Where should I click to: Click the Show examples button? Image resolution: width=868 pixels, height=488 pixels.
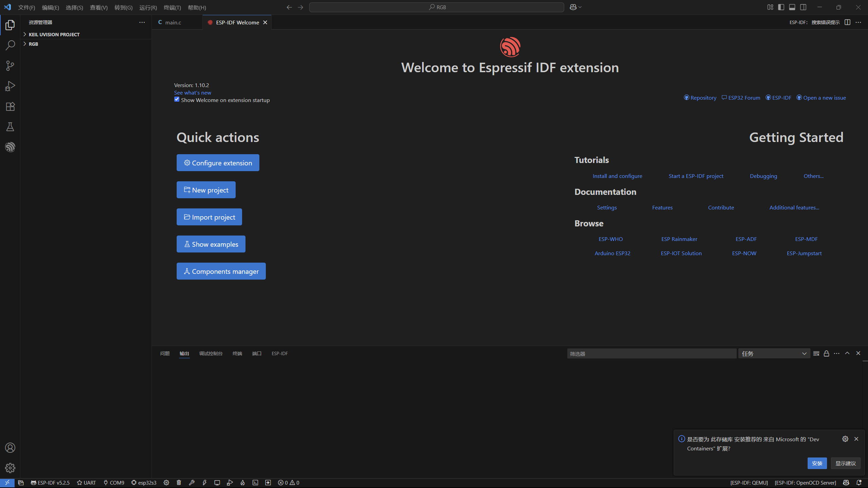(211, 244)
